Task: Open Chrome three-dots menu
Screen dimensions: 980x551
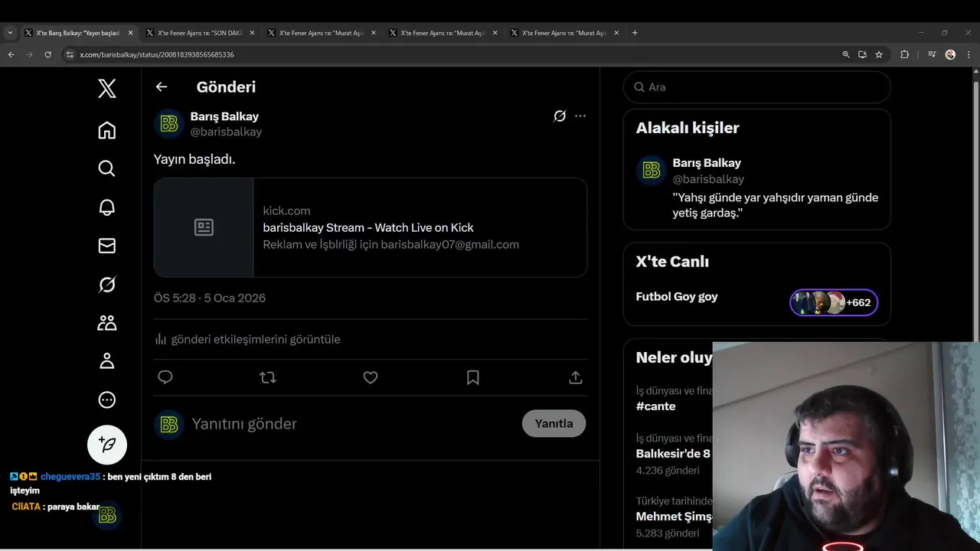Action: click(x=969, y=54)
